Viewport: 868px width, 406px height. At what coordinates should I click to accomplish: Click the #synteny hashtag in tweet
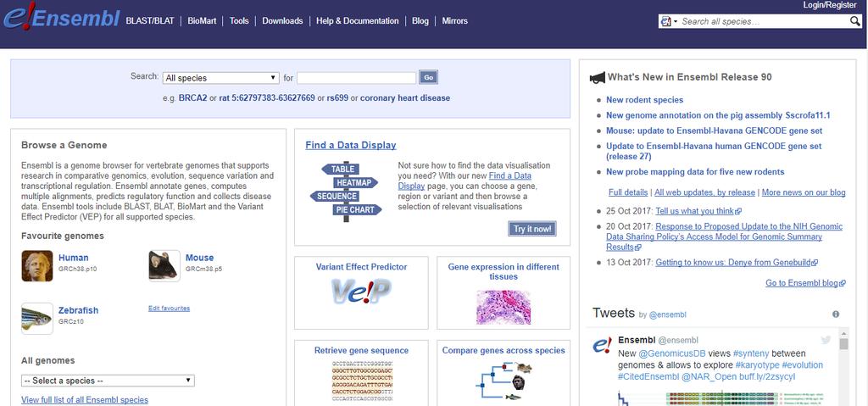[751, 353]
